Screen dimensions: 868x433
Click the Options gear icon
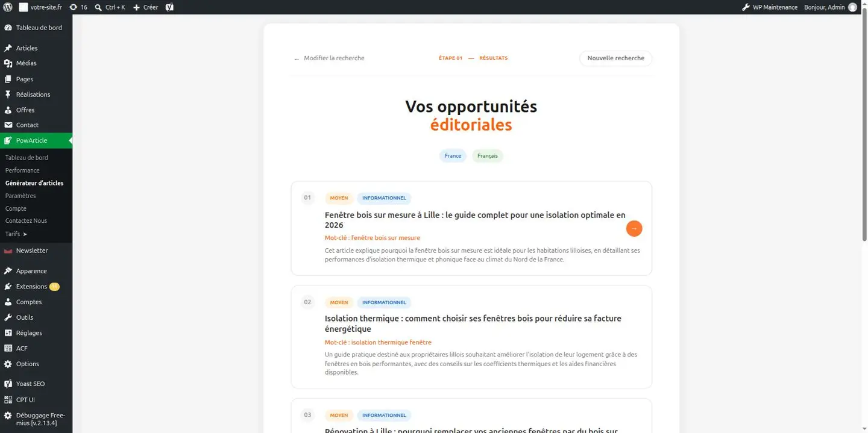[x=8, y=364]
